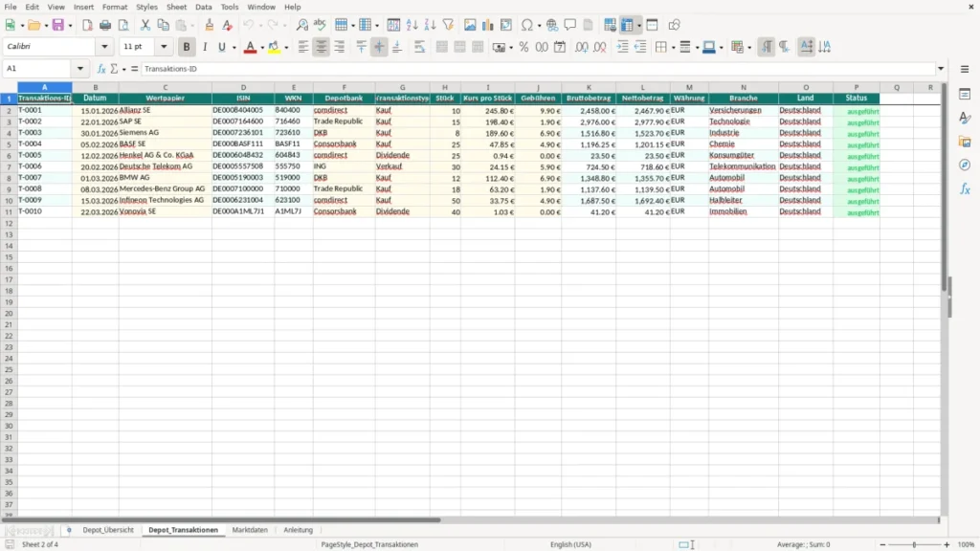Apply yellow background color swatch
Viewport: 980px width, 551px height.
click(x=274, y=47)
